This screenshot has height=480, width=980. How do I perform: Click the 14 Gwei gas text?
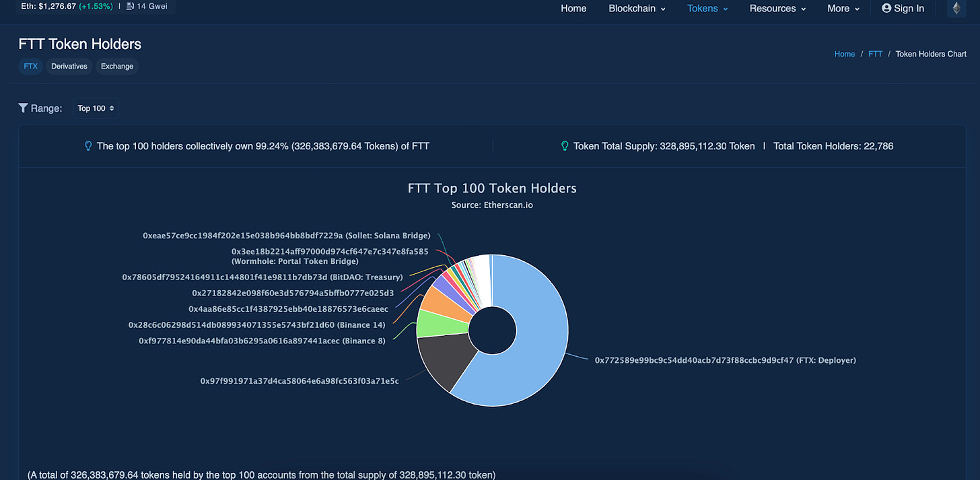pos(151,6)
